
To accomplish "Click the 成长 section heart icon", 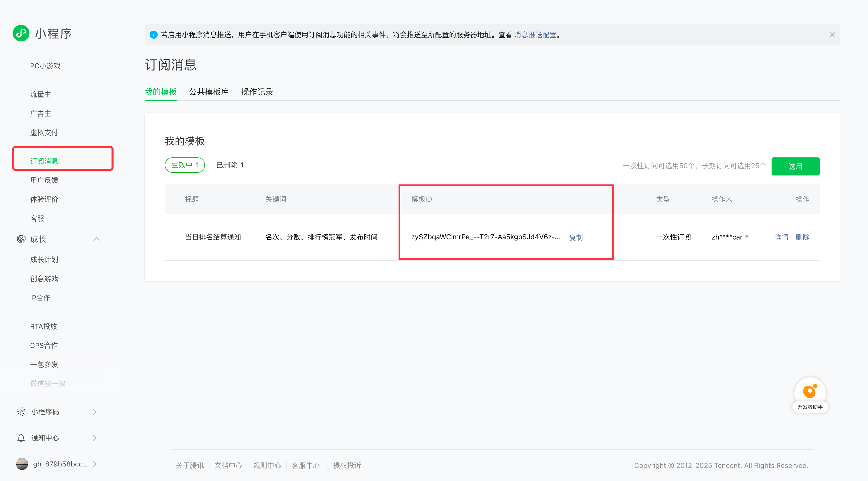I will click(x=21, y=239).
